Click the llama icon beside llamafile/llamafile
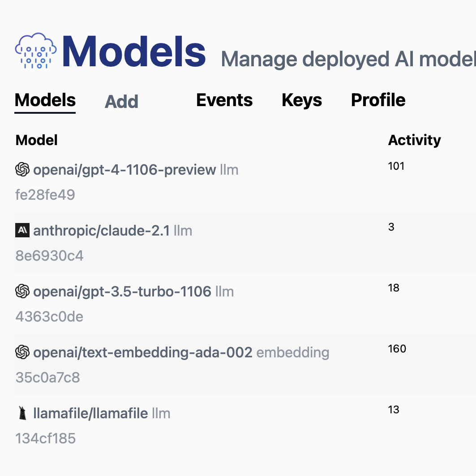 pyautogui.click(x=22, y=413)
